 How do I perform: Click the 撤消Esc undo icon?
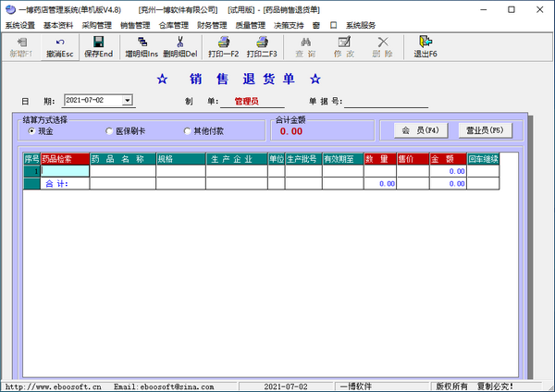point(60,42)
